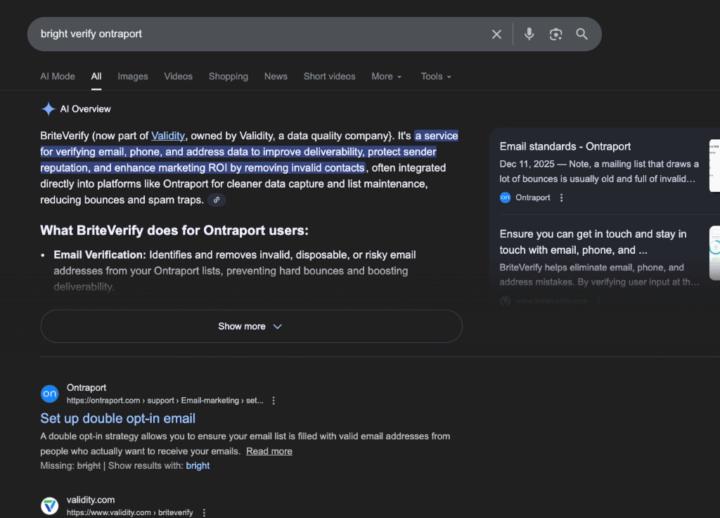Viewport: 720px width, 518px height.
Task: Clear the search box text
Action: pyautogui.click(x=496, y=34)
